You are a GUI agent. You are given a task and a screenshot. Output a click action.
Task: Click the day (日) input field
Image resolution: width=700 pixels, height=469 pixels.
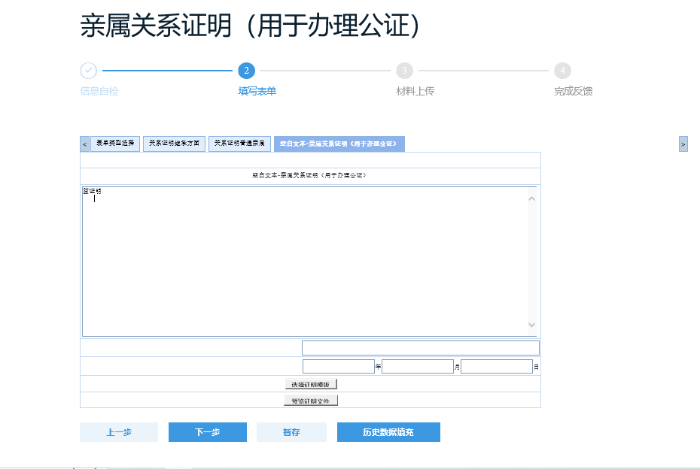496,367
